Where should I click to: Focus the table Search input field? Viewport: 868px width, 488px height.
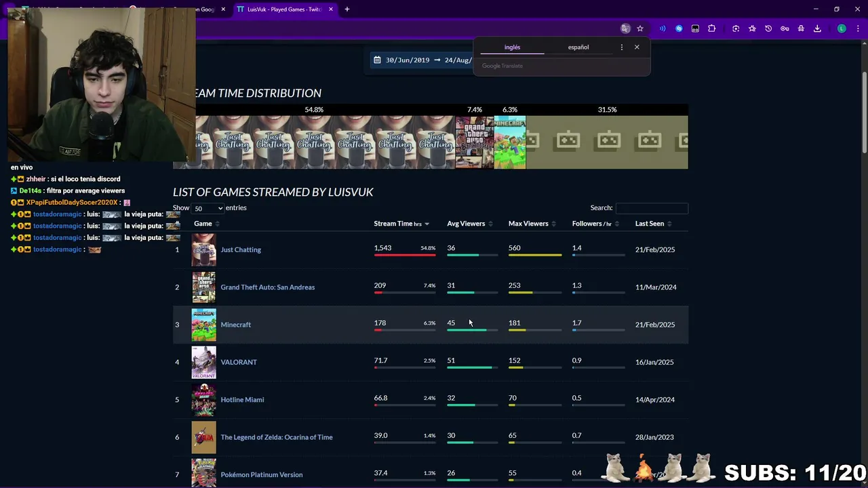[652, 208]
